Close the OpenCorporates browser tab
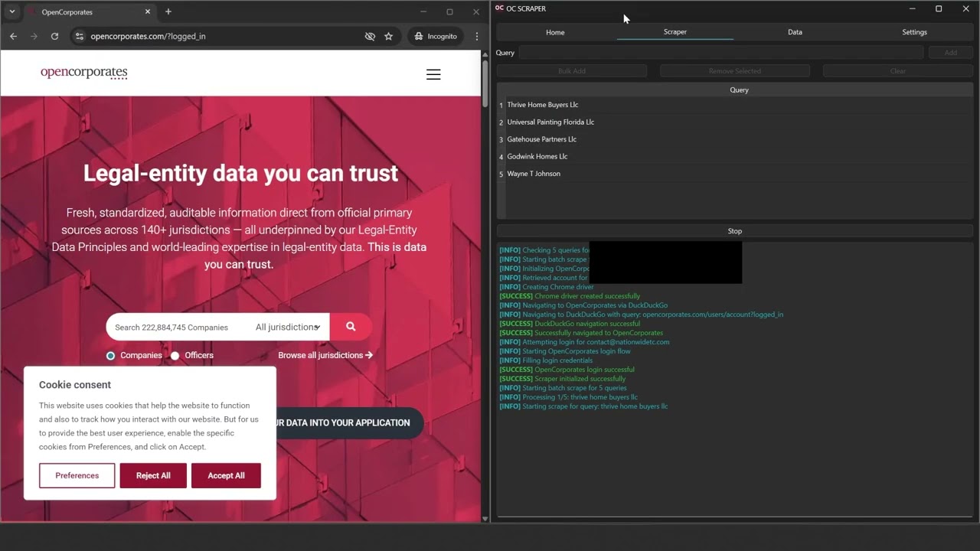The height and width of the screenshot is (551, 980). click(x=149, y=11)
